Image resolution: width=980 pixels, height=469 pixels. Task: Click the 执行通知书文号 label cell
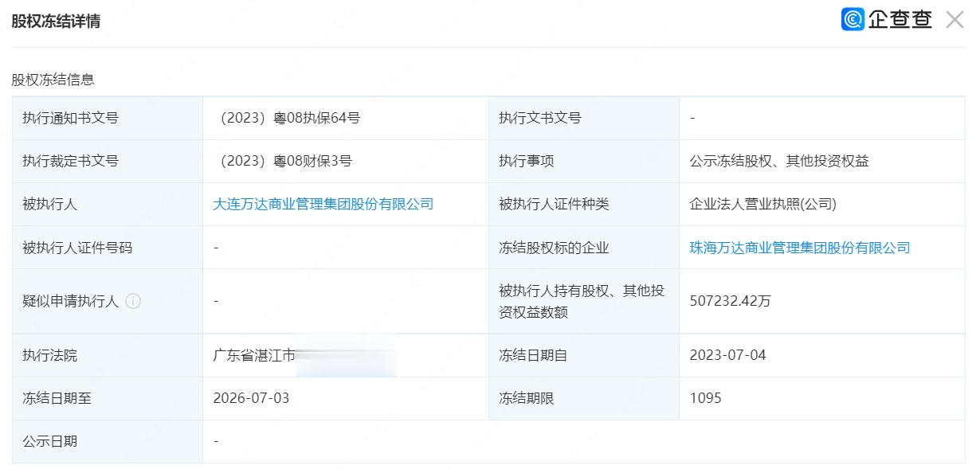[x=108, y=118]
